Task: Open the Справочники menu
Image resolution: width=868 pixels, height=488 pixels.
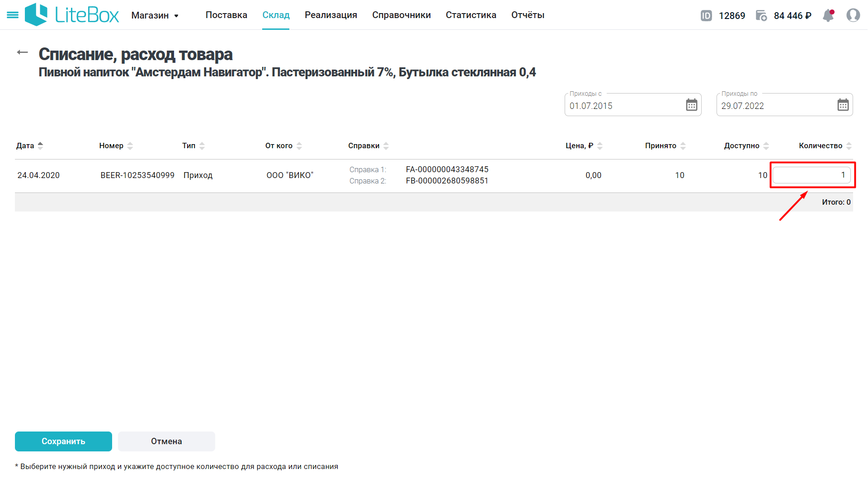Action: pos(401,15)
